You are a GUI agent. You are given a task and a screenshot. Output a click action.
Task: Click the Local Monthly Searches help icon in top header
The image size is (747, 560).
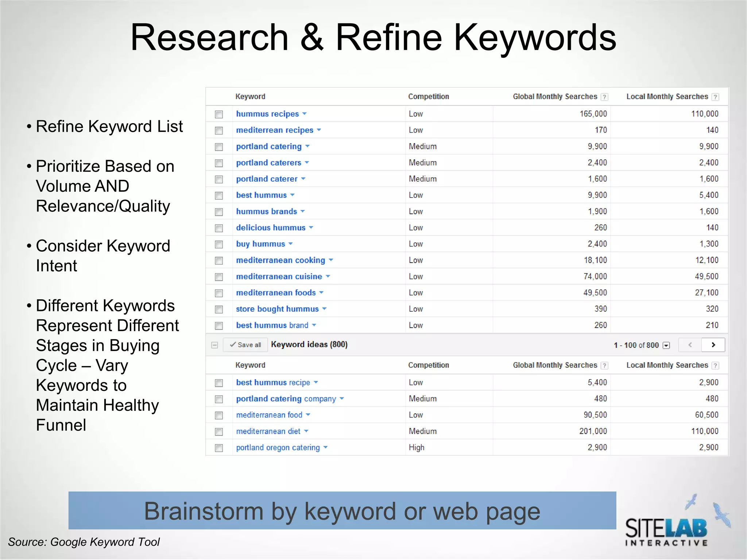[x=715, y=97]
